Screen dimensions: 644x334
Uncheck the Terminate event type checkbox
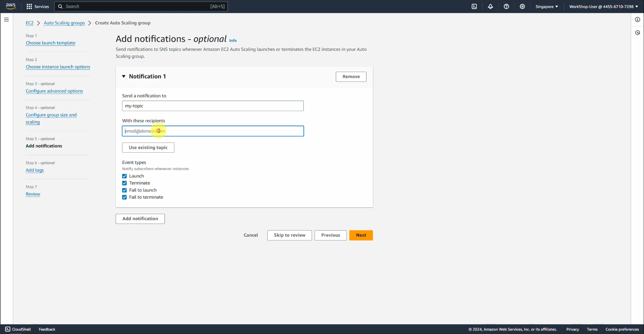point(124,183)
